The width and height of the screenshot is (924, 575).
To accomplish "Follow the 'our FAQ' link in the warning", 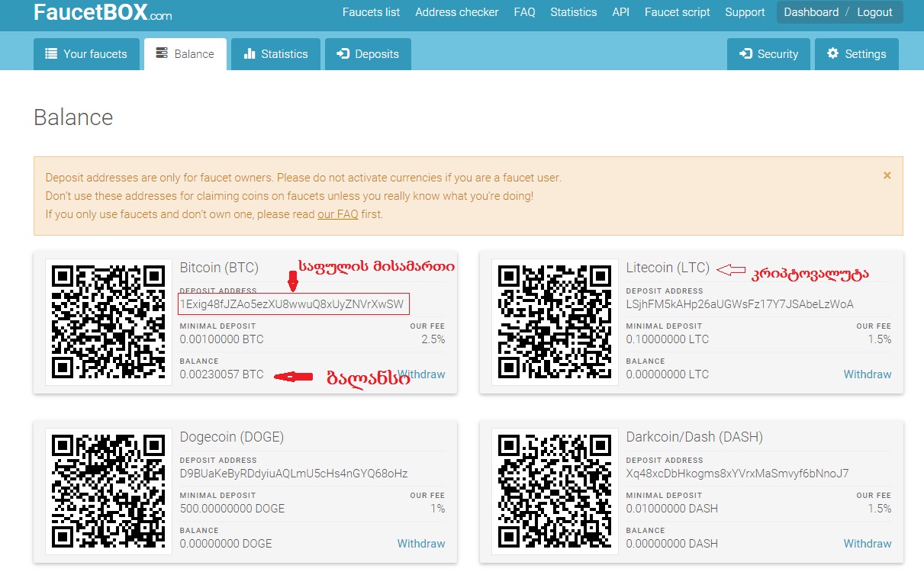I will tap(338, 214).
